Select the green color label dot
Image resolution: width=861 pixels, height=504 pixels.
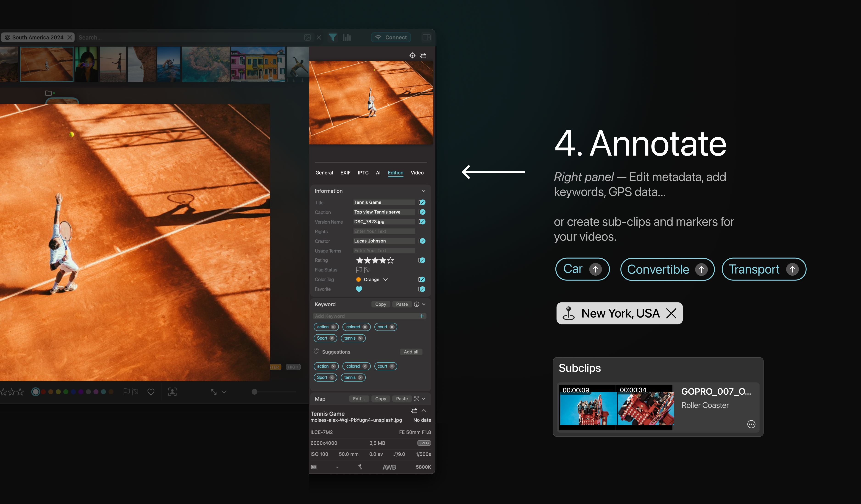click(66, 392)
